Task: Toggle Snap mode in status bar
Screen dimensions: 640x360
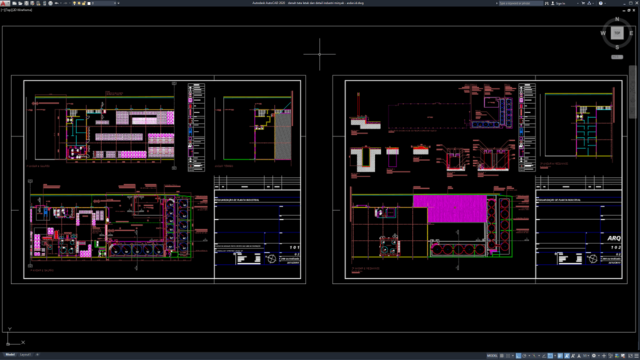Action: [508, 356]
